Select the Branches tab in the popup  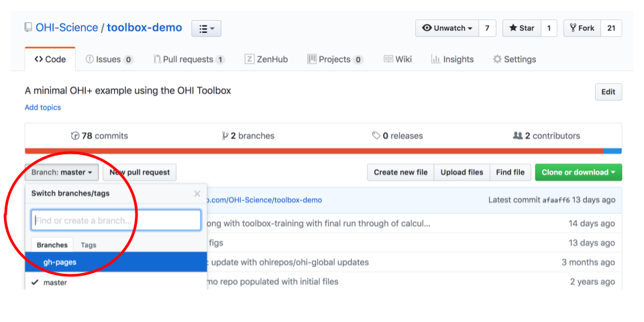52,245
